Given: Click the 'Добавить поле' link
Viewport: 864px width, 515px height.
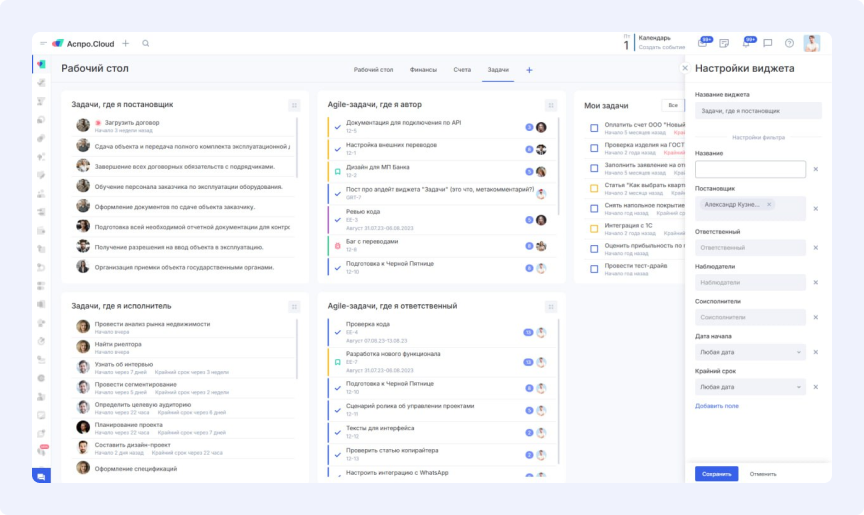Looking at the screenshot, I should click(716, 406).
